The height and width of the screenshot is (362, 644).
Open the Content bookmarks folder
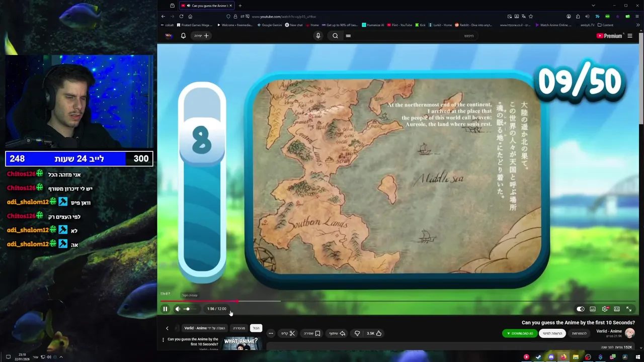click(x=605, y=25)
